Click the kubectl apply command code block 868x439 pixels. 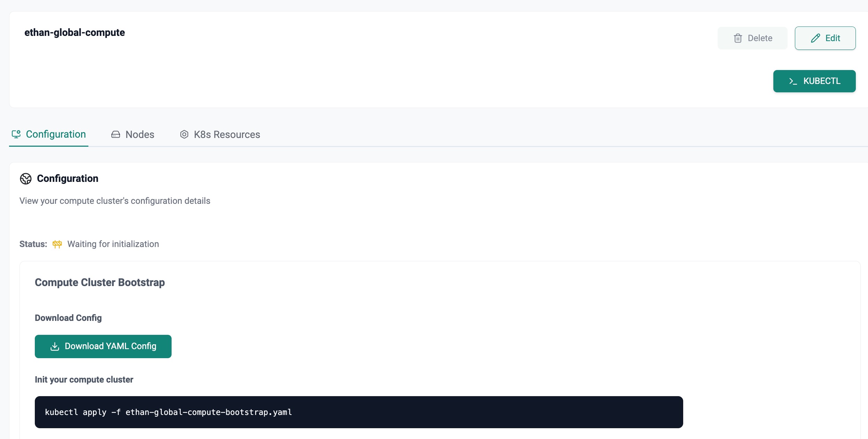click(x=358, y=412)
